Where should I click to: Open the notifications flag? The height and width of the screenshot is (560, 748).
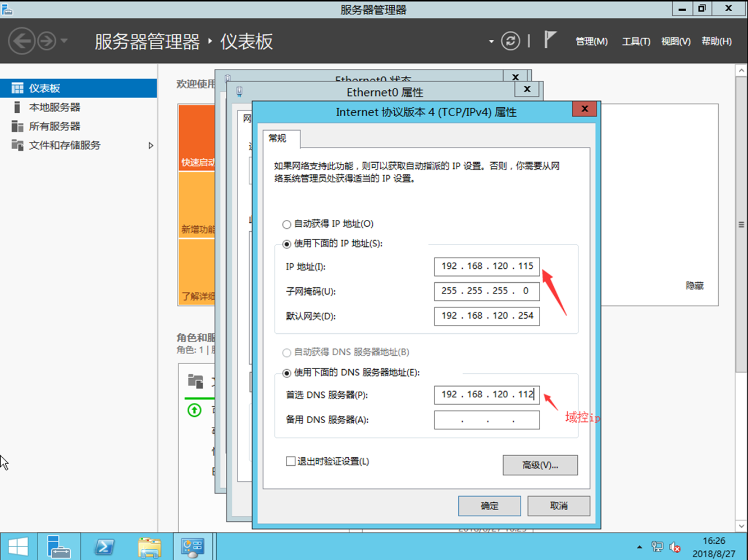550,40
